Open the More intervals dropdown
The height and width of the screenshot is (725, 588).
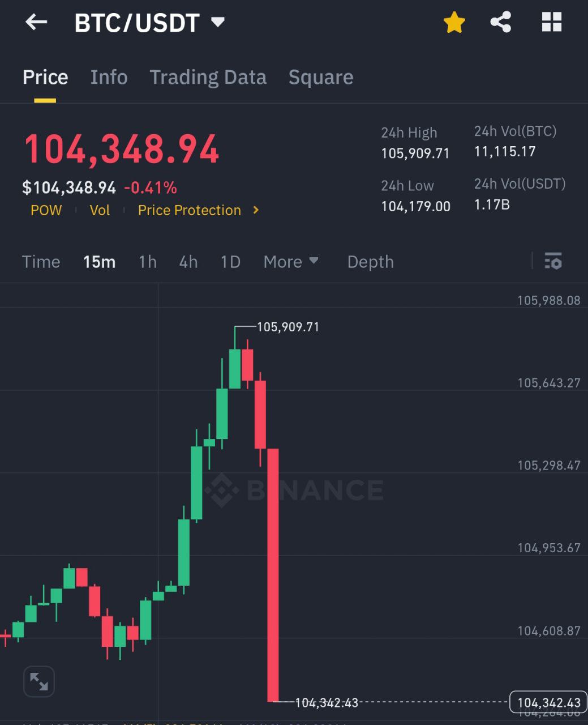tap(291, 262)
